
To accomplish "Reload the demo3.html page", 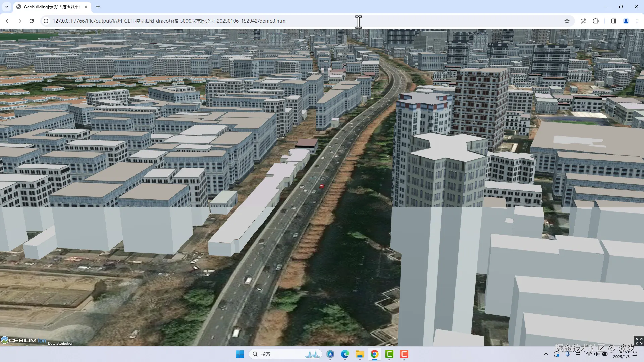I will click(x=32, y=21).
